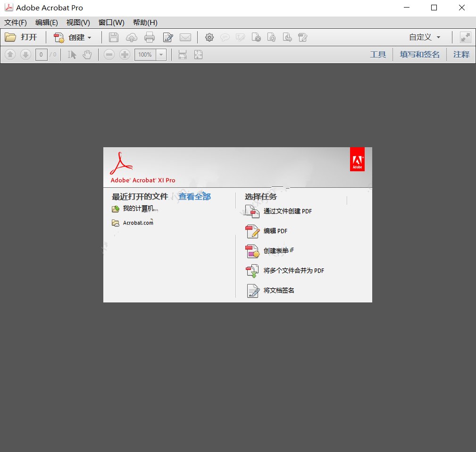
Task: Click the 查看全部 link
Action: [194, 197]
